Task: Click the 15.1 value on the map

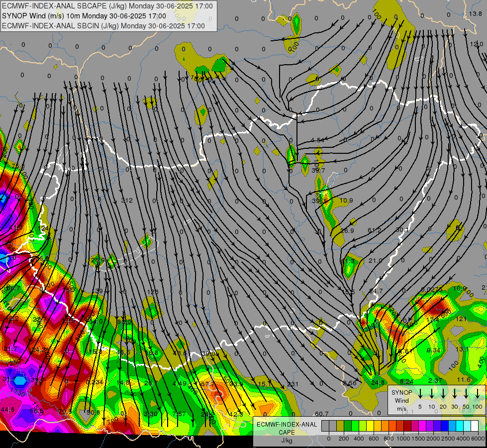Action: pos(265,384)
